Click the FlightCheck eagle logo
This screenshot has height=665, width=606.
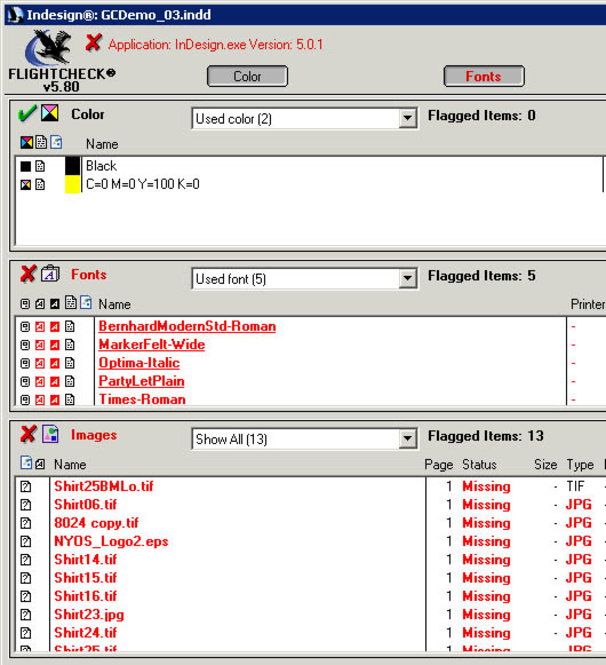tap(50, 47)
